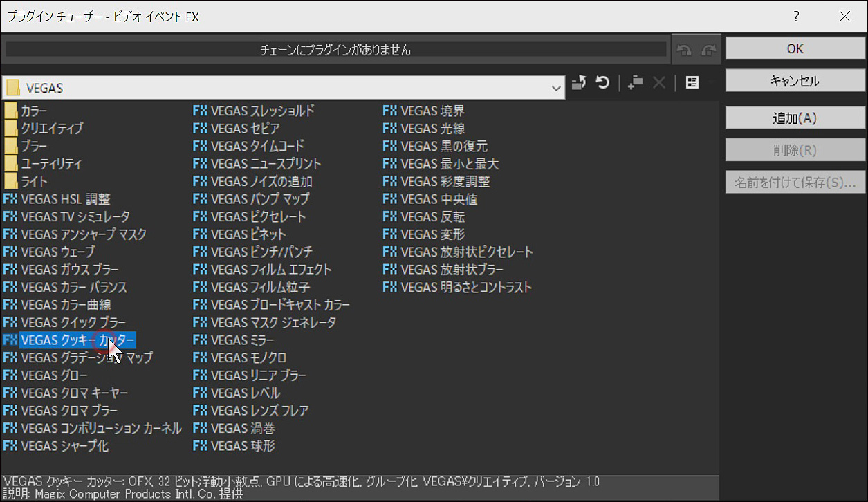
Task: Select VEGAS レンズ フレア
Action: [252, 411]
